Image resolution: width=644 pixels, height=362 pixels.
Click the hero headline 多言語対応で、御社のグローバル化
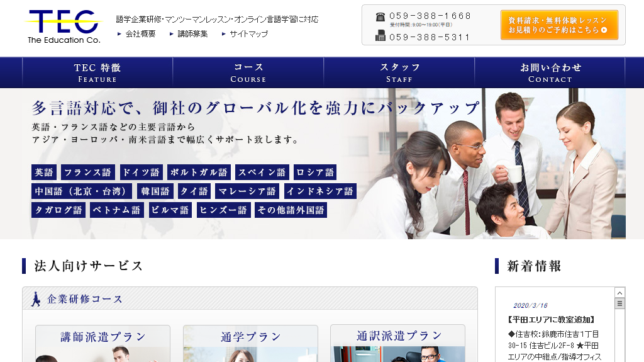coord(255,108)
